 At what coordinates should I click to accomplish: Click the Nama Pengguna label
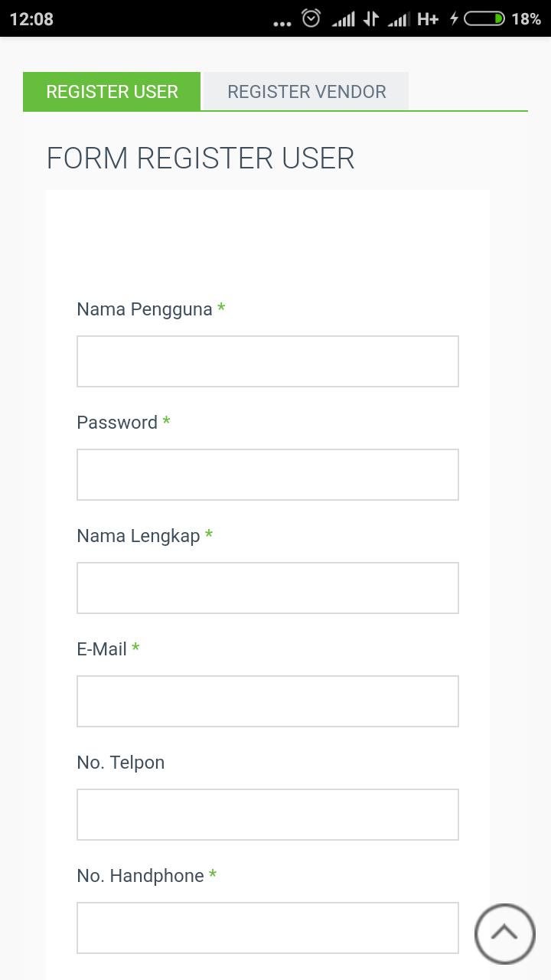[145, 309]
